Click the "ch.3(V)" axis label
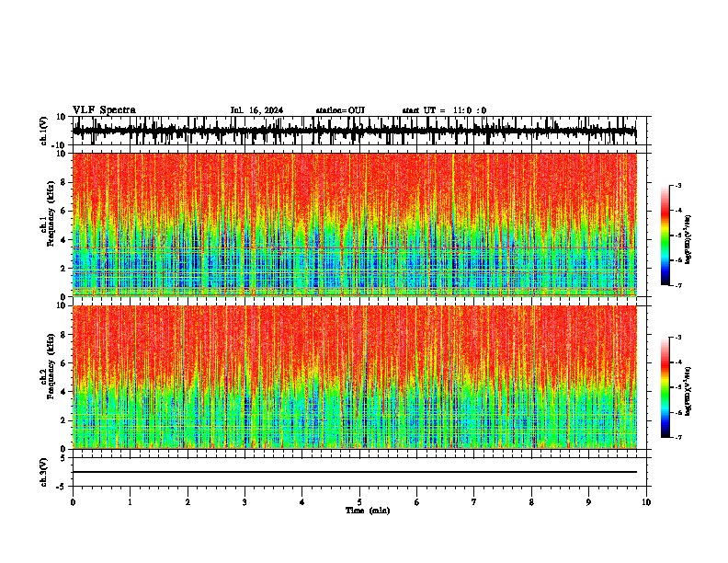Viewport: 728px width, 563px height. click(44, 472)
